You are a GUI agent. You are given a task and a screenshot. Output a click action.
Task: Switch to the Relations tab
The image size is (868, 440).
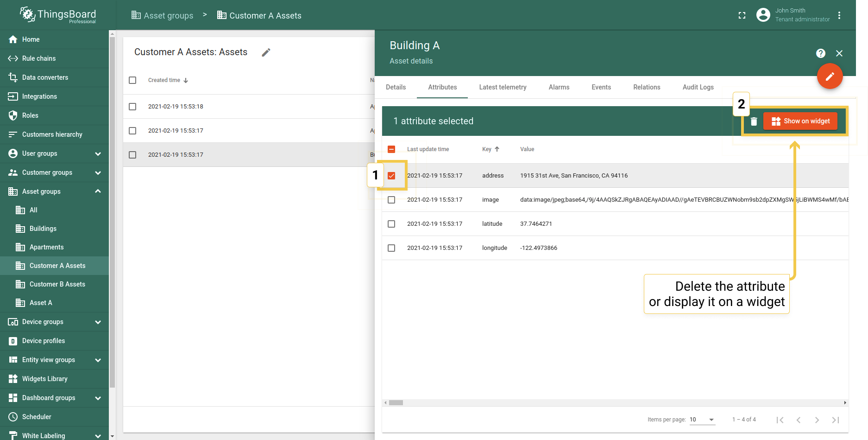647,87
